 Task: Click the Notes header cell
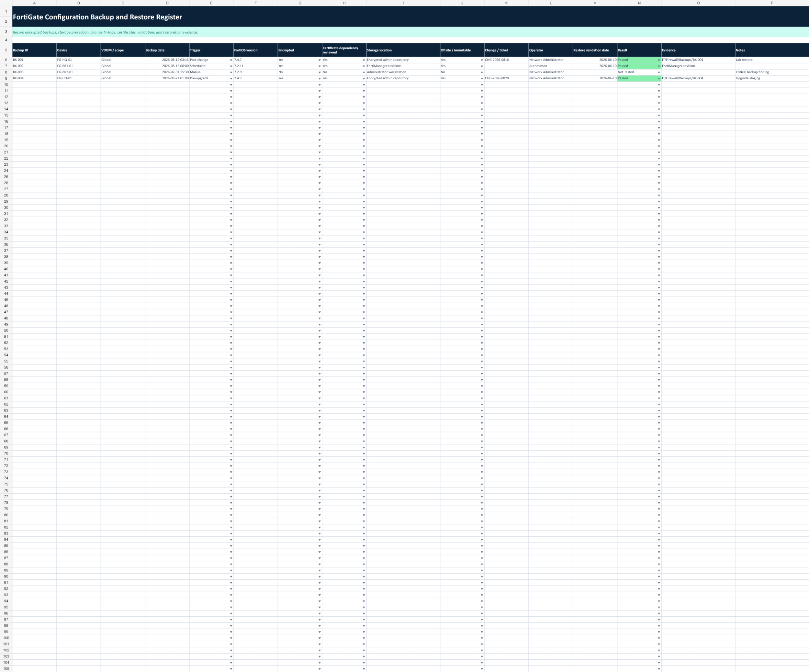tap(772, 50)
